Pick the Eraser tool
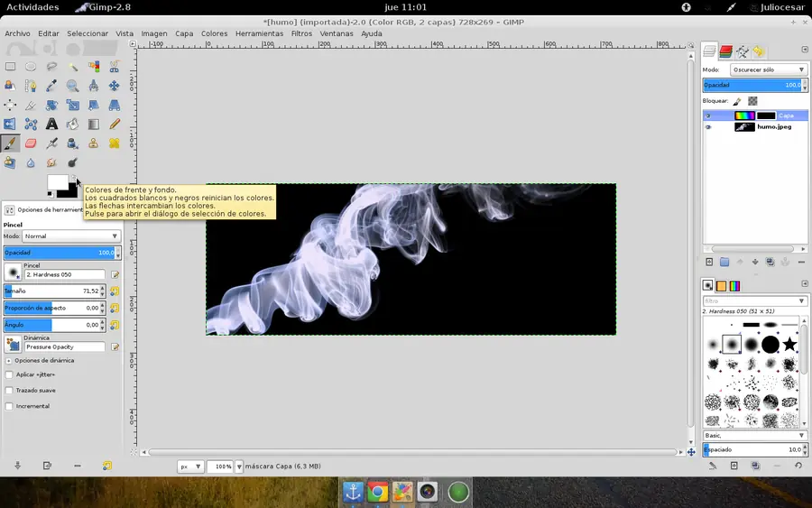The width and height of the screenshot is (812, 508). tap(31, 143)
